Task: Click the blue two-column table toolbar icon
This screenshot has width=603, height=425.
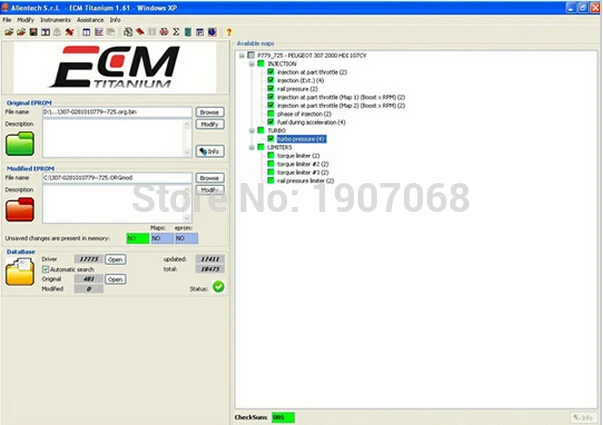Action: (87, 32)
